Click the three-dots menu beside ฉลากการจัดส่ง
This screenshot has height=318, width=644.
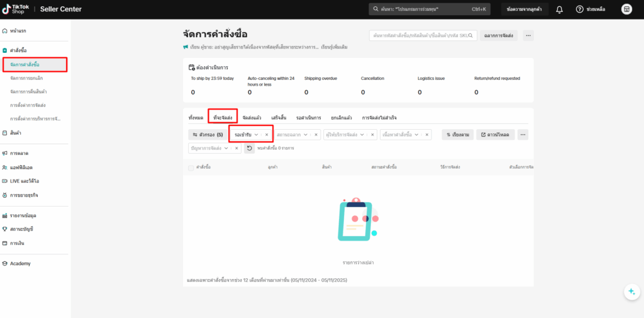coord(528,35)
